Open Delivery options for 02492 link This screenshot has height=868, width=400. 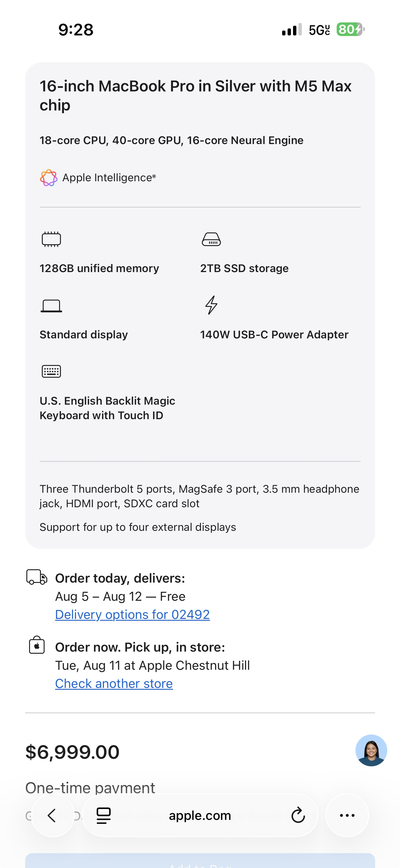pyautogui.click(x=132, y=615)
